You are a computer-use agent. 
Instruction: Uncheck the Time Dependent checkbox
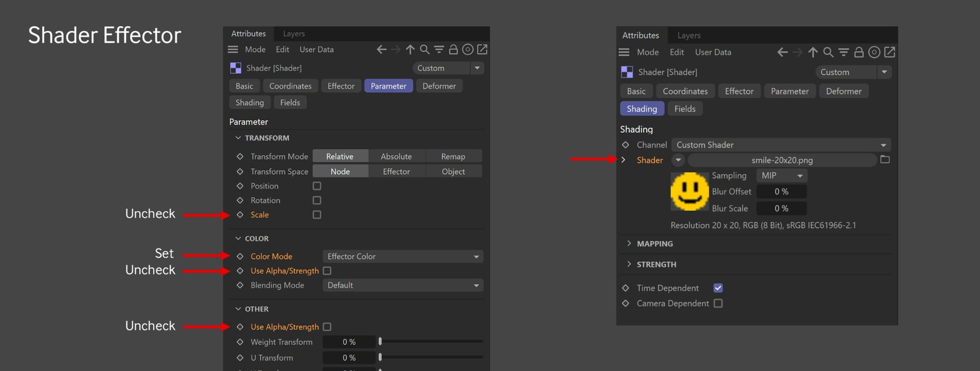(718, 288)
